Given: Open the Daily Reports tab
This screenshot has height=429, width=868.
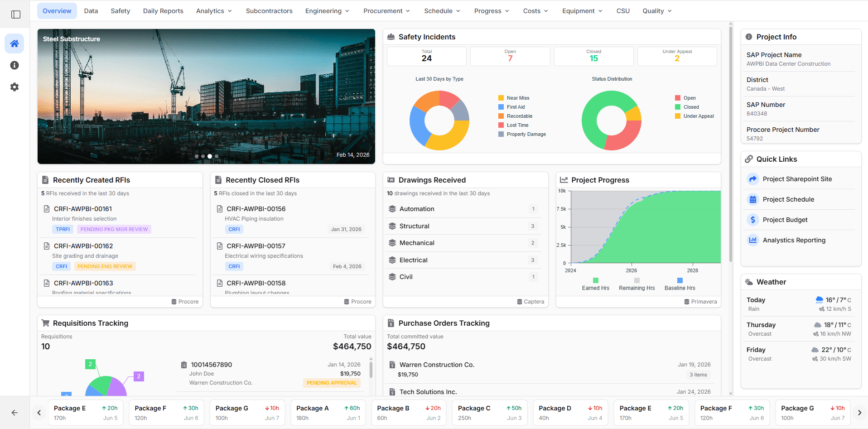Looking at the screenshot, I should click(x=163, y=11).
